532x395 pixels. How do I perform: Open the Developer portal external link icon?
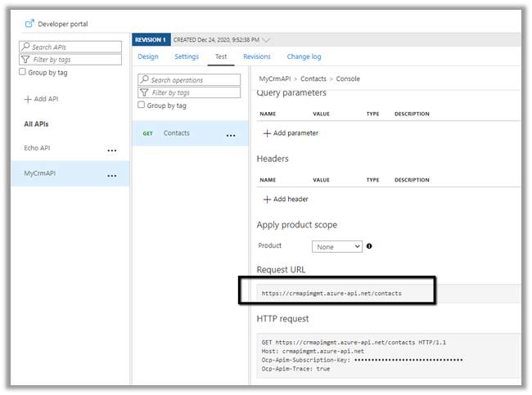[x=30, y=24]
